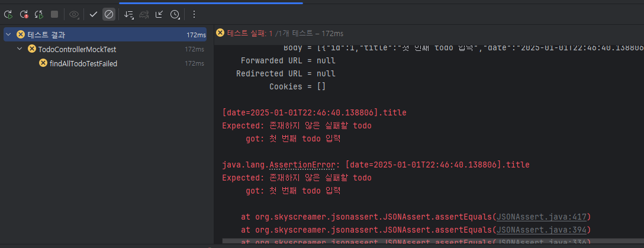This screenshot has height=248, width=644.
Task: Select the 테스트 결과 row
Action: click(105, 34)
